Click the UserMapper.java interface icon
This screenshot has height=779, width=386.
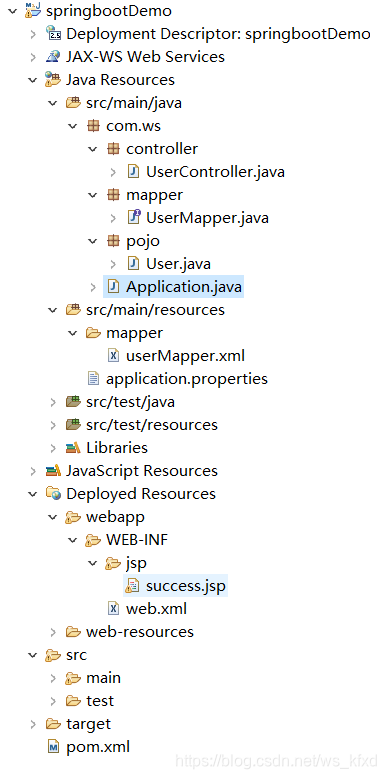point(134,217)
